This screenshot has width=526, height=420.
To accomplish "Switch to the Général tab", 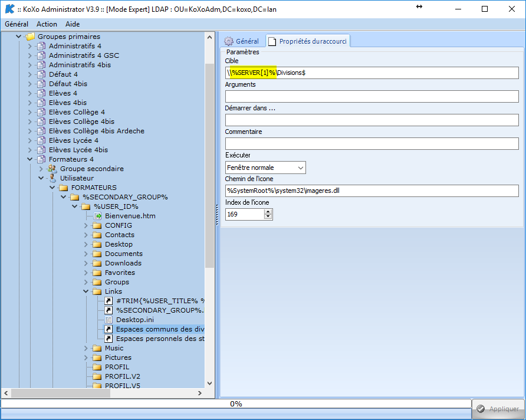I will 242,41.
